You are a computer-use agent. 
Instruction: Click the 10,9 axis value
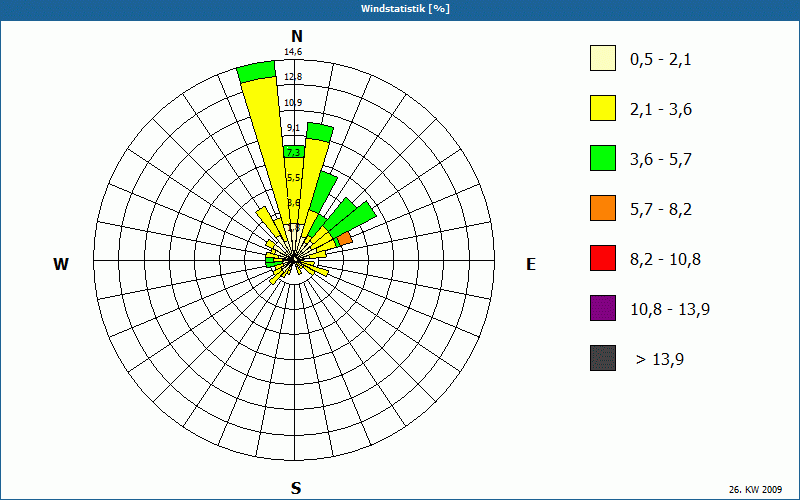coord(293,103)
